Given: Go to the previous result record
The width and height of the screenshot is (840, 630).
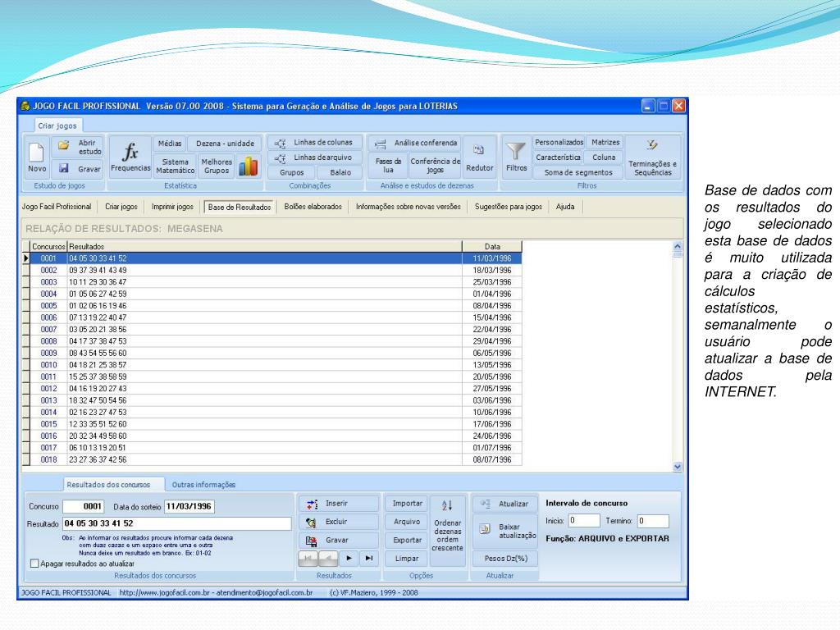Looking at the screenshot, I should coord(328,558).
